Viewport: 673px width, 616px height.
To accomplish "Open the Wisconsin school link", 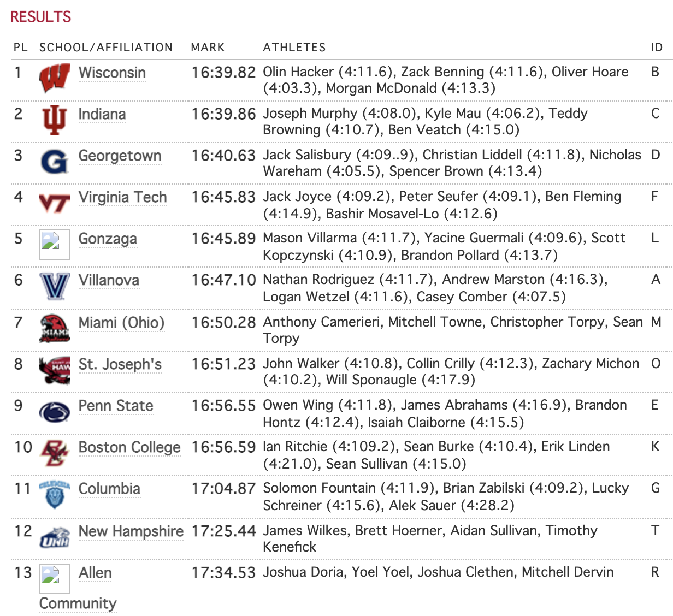I will [x=112, y=73].
